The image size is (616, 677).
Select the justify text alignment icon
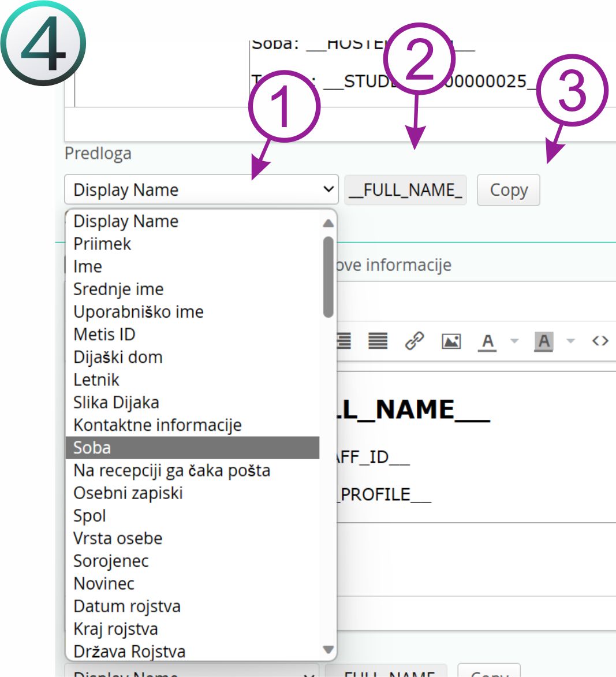378,341
